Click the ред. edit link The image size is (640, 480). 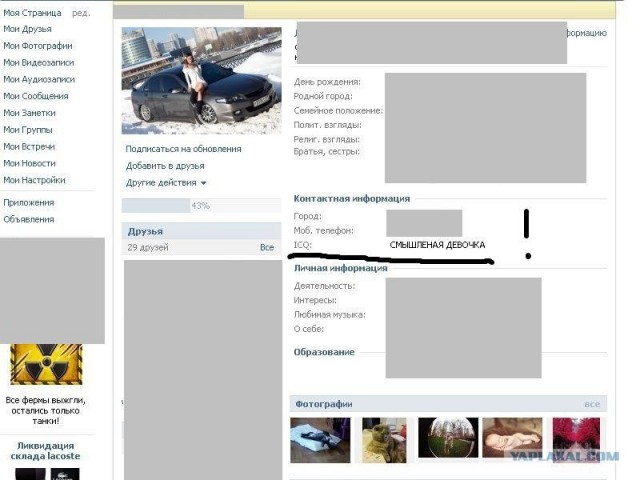click(x=81, y=13)
